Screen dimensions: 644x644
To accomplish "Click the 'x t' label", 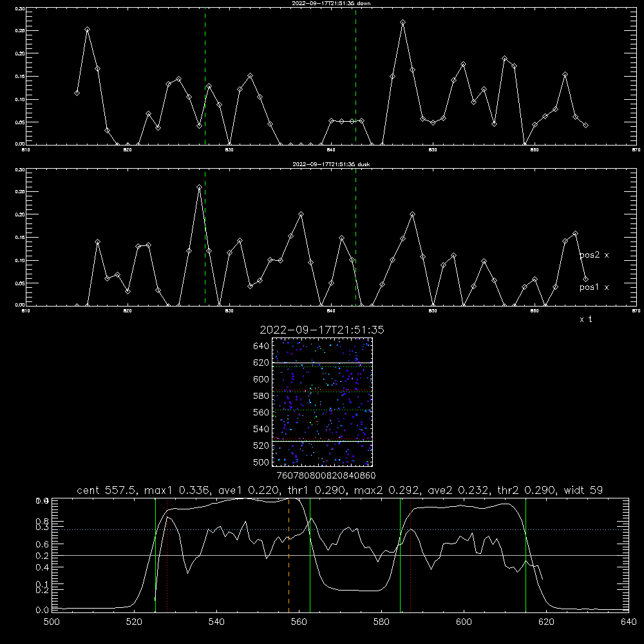I will (585, 319).
